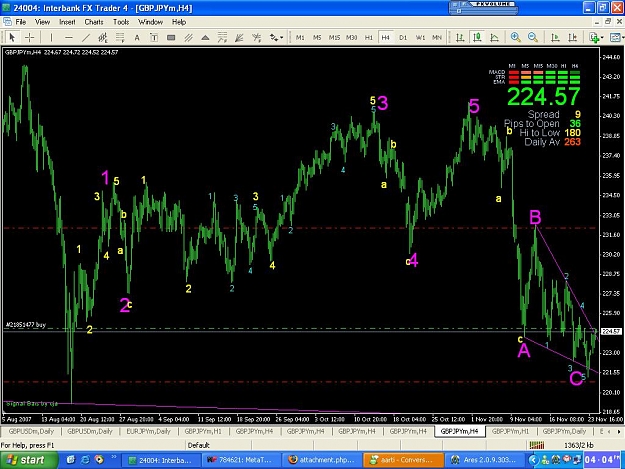This screenshot has width=625, height=469.
Task: Click connection status bars icon
Action: click(x=537, y=445)
